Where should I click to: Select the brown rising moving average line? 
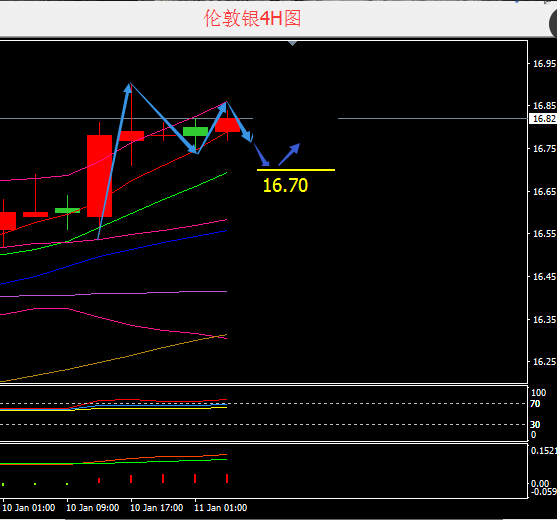114,359
